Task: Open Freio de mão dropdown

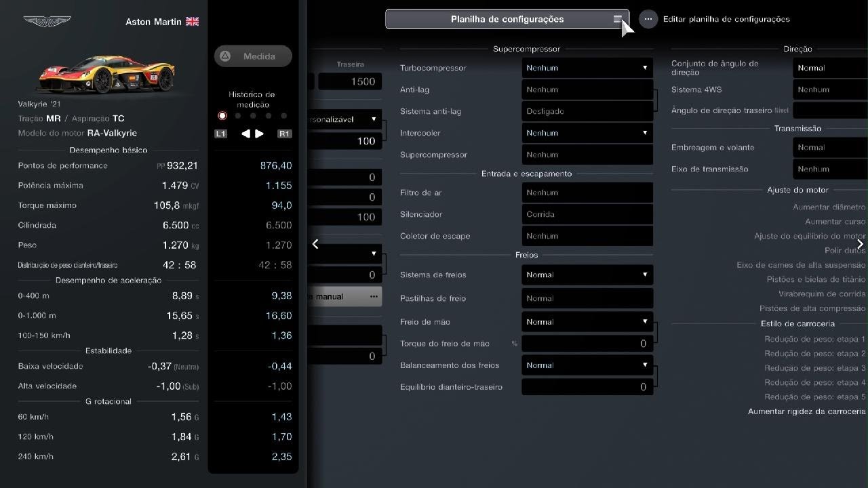Action: 587,322
